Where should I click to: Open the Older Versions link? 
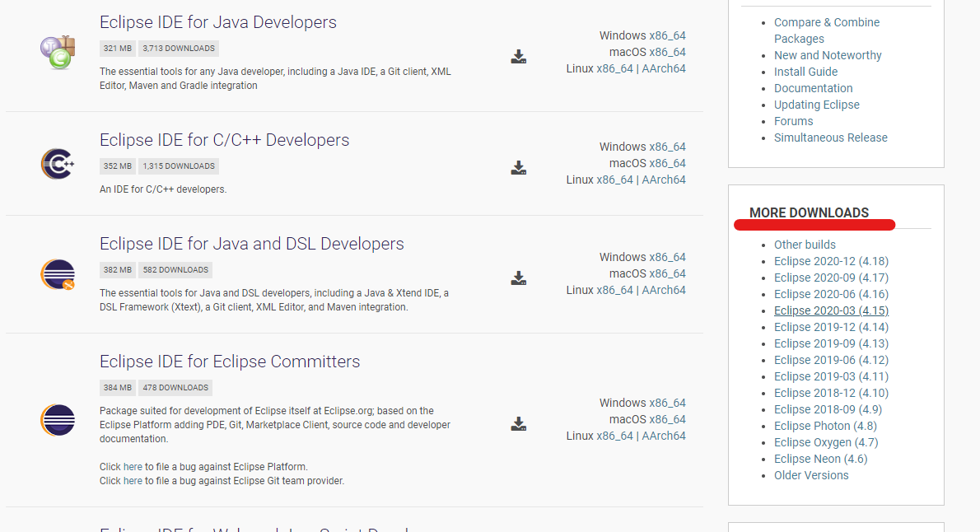(x=811, y=475)
